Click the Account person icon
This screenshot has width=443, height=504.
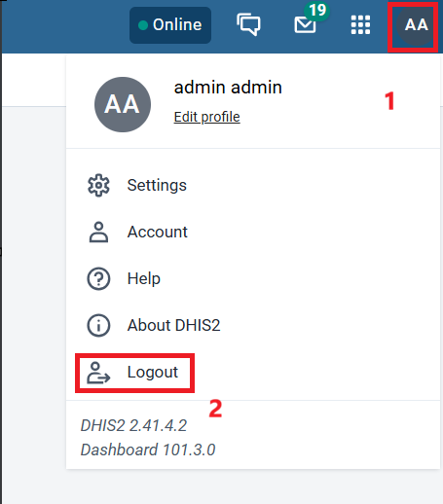pyautogui.click(x=98, y=233)
